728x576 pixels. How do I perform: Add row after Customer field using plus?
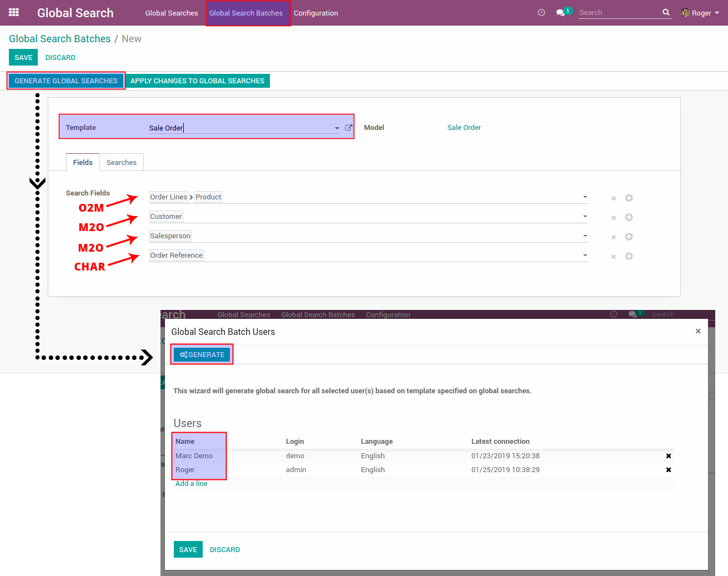pyautogui.click(x=629, y=217)
